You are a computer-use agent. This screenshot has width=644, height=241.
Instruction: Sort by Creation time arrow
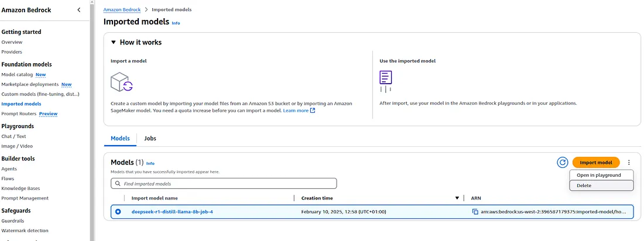(x=457, y=198)
